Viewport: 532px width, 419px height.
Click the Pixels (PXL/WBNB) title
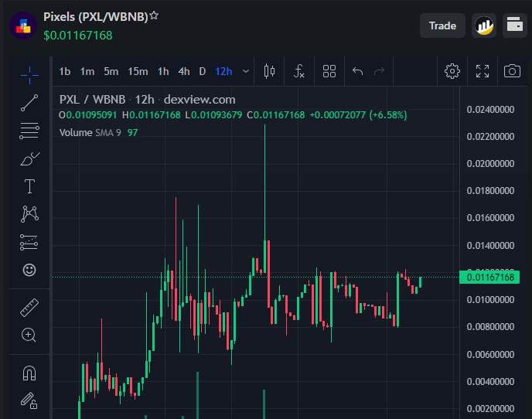96,17
